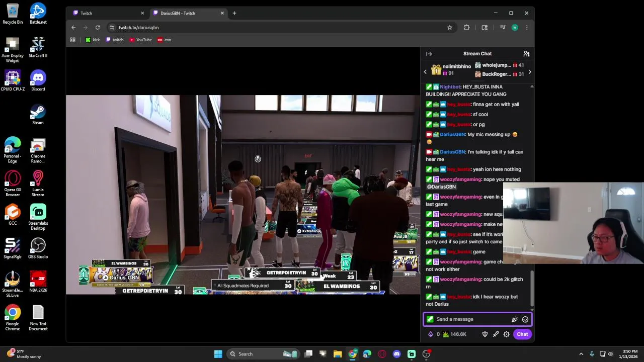This screenshot has width=644, height=362.
Task: Open Chrome three-dot menu
Action: 526,28
